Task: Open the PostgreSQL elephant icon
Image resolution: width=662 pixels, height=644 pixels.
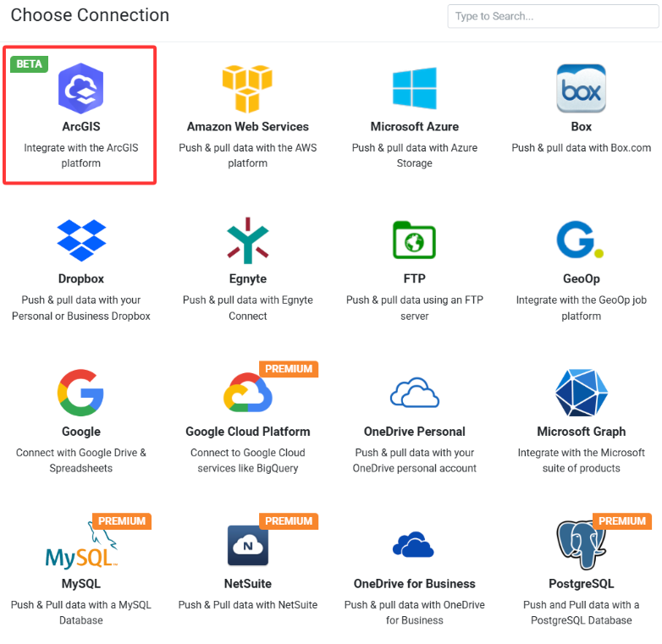Action: click(x=581, y=545)
